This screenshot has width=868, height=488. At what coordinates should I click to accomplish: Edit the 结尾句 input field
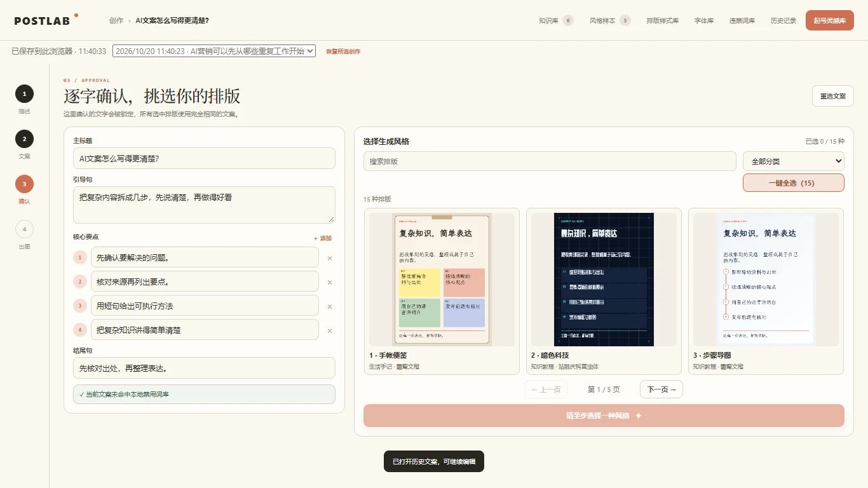tap(204, 368)
